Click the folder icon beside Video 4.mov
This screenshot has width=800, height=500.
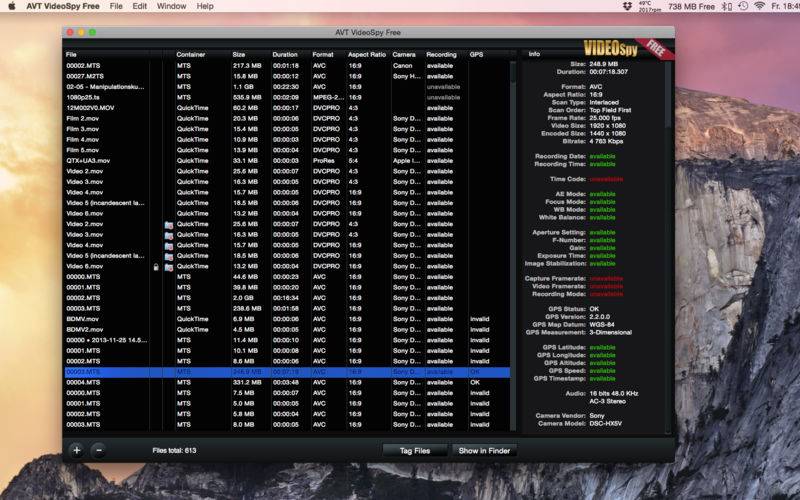click(169, 246)
